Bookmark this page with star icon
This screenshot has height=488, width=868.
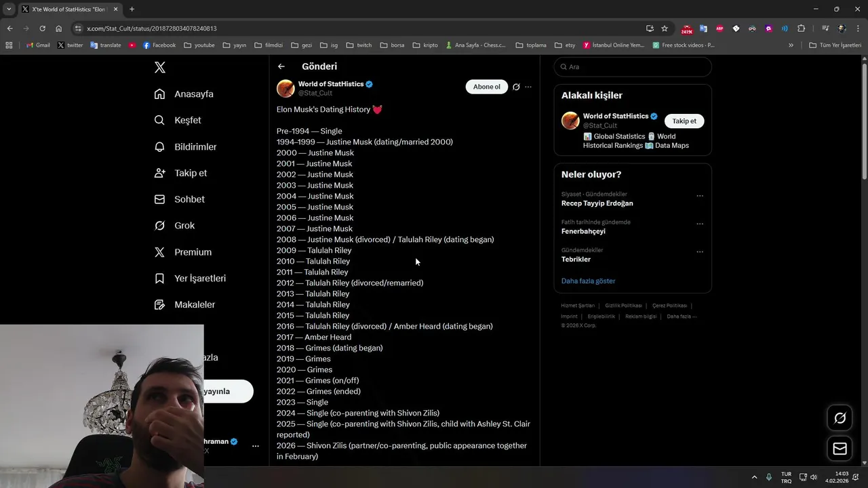[x=665, y=28]
